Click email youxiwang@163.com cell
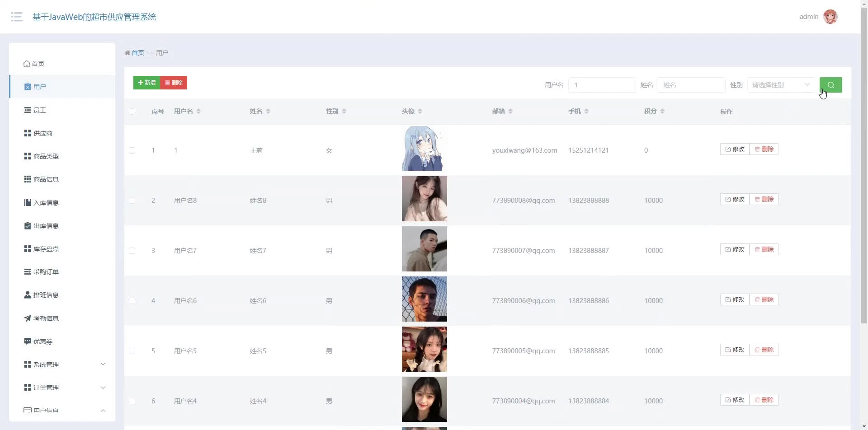This screenshot has width=868, height=430. tap(524, 150)
